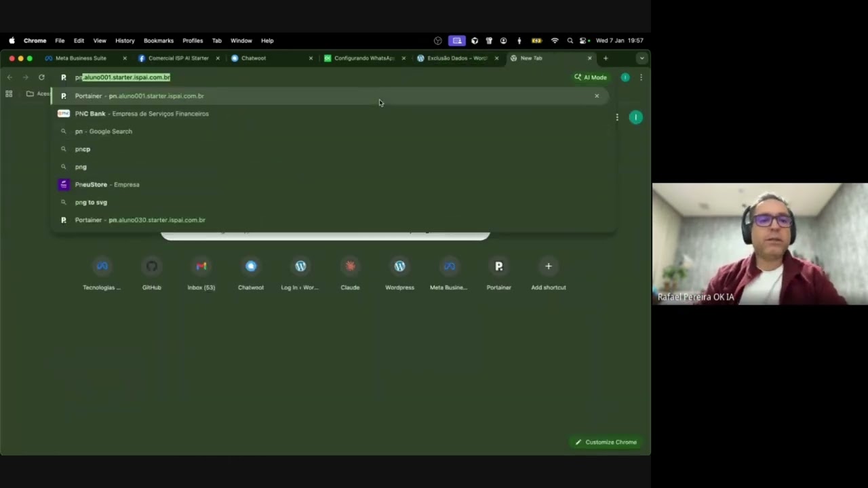The image size is (868, 488).
Task: Switch to the Meta Business Suite tab
Action: [84, 58]
